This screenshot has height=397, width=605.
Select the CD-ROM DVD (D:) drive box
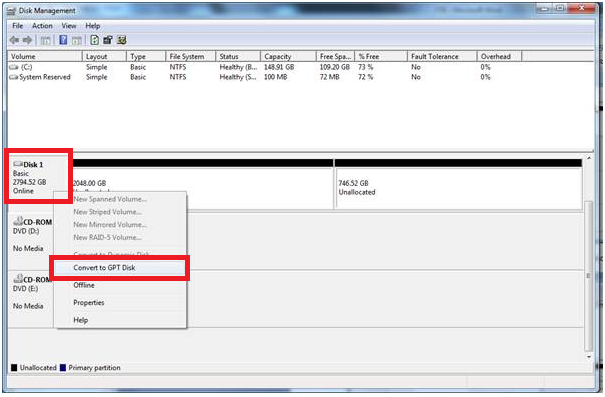tap(31, 240)
